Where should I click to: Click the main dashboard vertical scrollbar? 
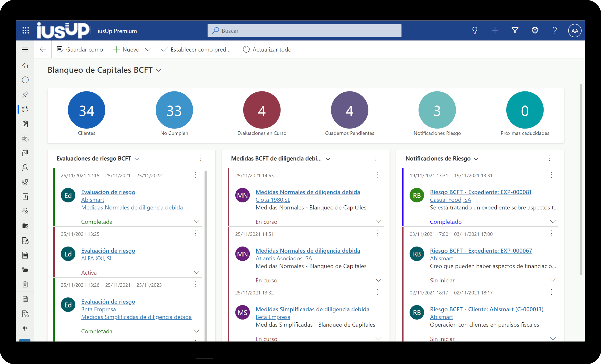click(581, 179)
